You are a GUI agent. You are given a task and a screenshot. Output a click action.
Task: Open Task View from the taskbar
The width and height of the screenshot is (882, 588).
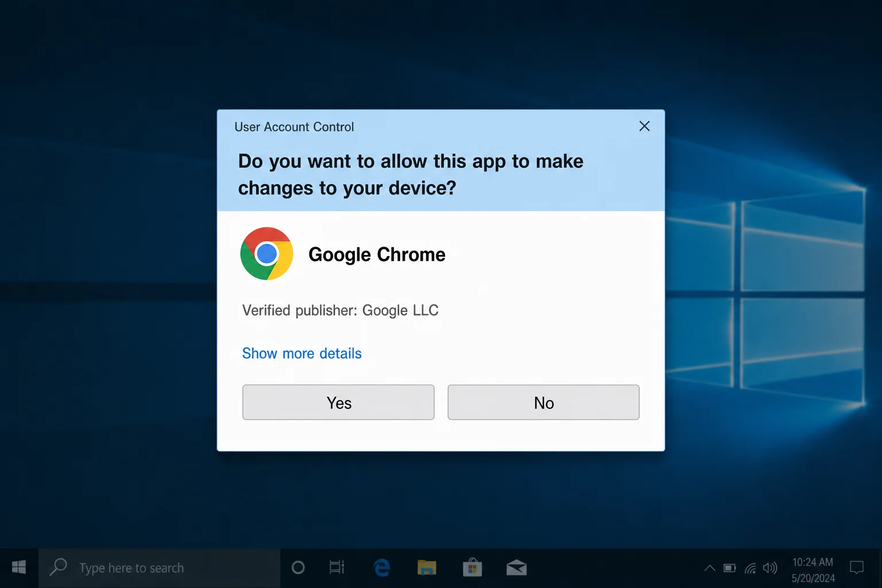point(337,568)
